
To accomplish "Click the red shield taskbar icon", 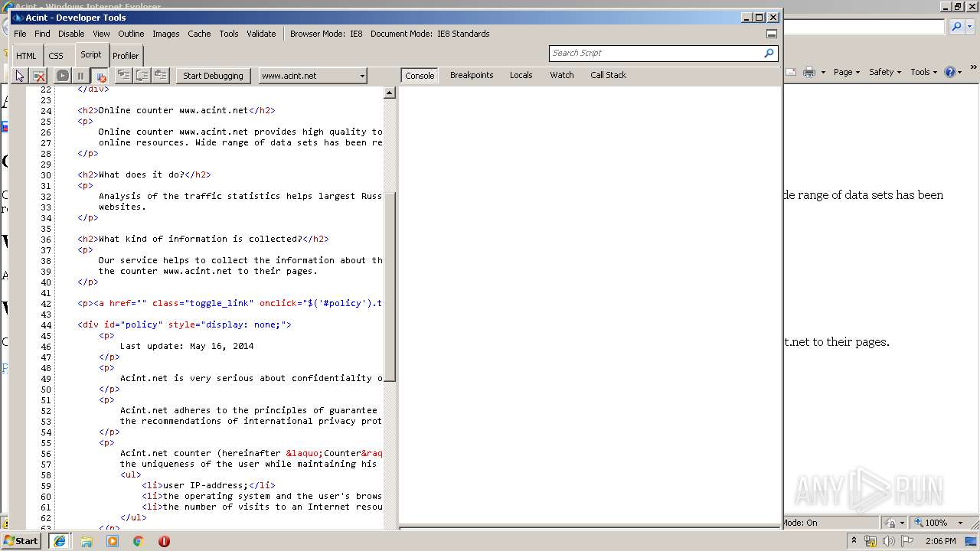I will [x=164, y=541].
